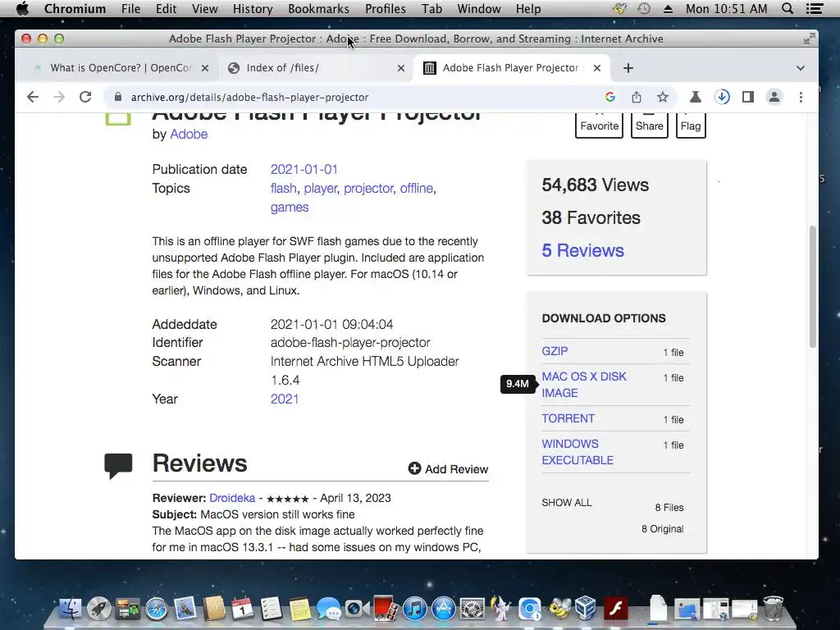Open the Chromium three-dot menu
The height and width of the screenshot is (630, 840).
click(801, 97)
